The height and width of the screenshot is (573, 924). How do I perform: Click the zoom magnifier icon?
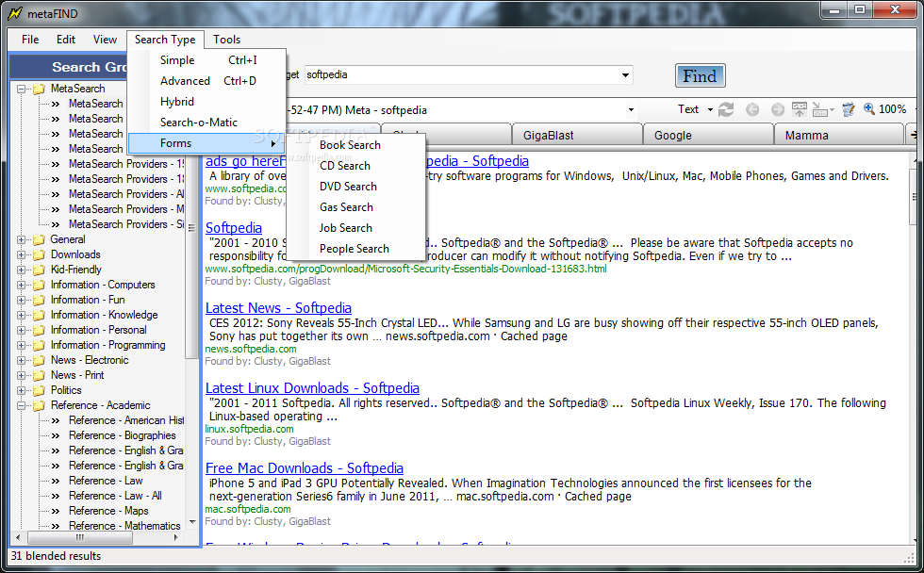(x=869, y=108)
